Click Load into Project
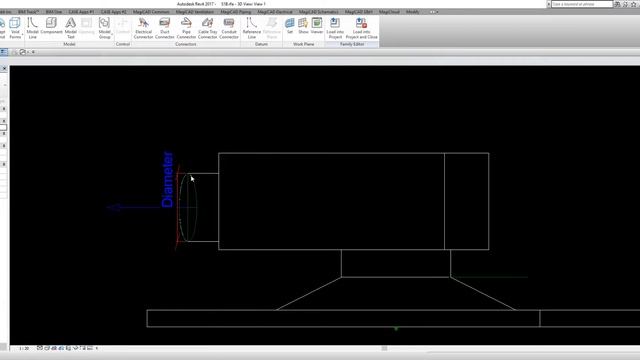 coord(335,28)
